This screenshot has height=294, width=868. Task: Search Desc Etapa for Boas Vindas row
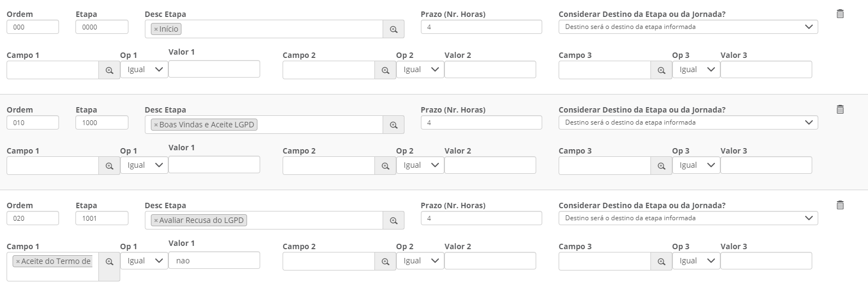[x=394, y=125]
